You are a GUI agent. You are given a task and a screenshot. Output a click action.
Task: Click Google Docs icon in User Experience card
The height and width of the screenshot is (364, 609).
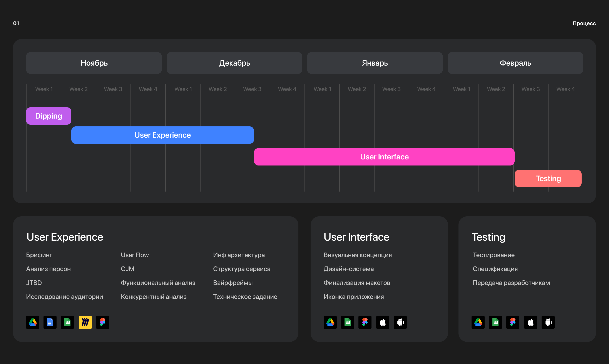pyautogui.click(x=50, y=322)
